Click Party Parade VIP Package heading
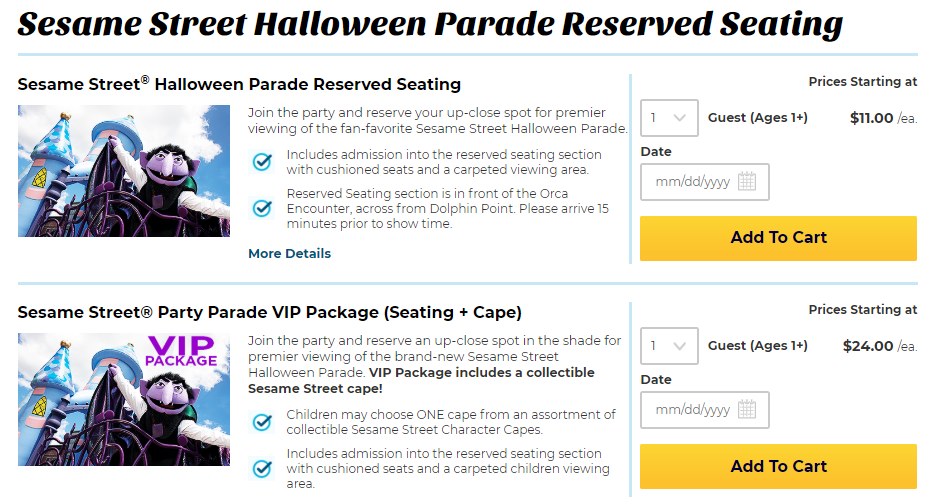This screenshot has width=940, height=497. coord(270,312)
